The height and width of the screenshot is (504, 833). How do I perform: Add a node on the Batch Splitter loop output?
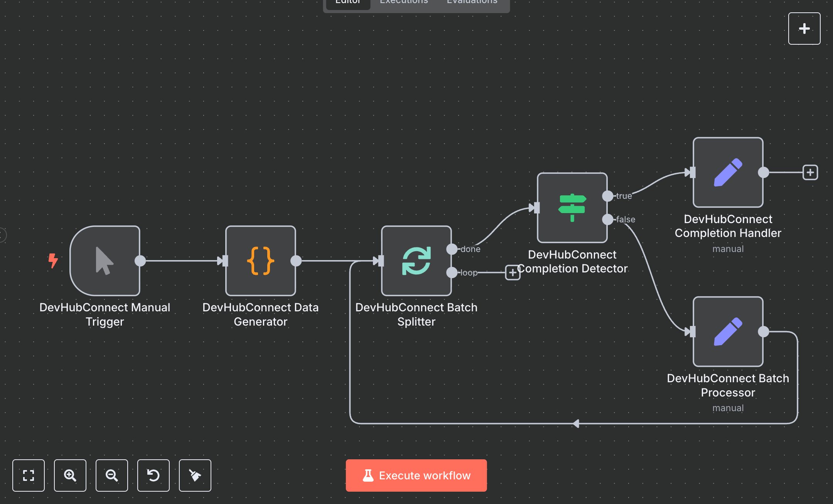512,272
